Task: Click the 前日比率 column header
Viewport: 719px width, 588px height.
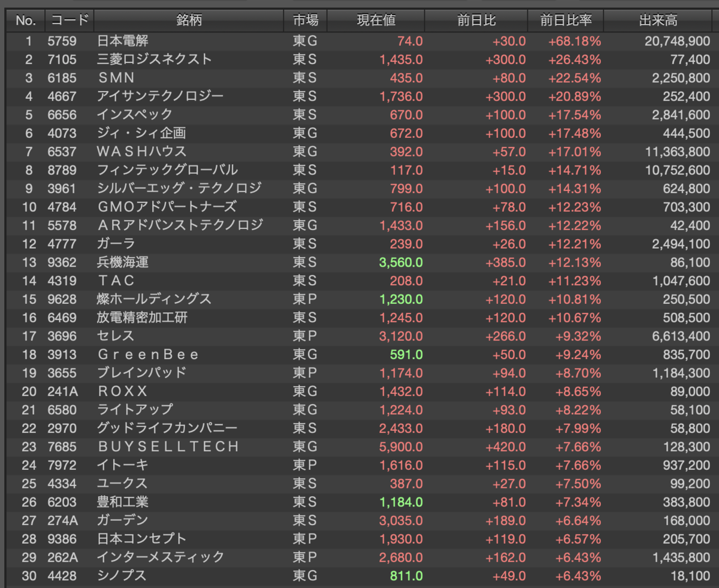Action: pyautogui.click(x=566, y=20)
